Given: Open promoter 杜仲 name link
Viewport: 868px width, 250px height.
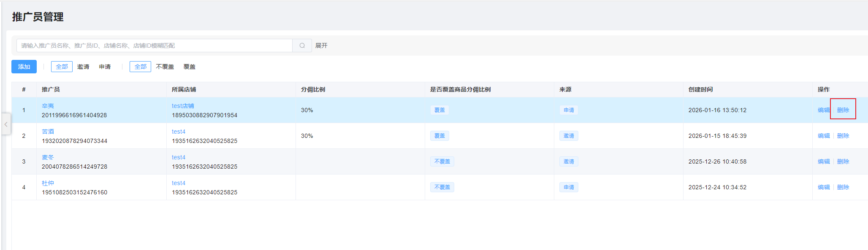Looking at the screenshot, I should click(x=48, y=183).
